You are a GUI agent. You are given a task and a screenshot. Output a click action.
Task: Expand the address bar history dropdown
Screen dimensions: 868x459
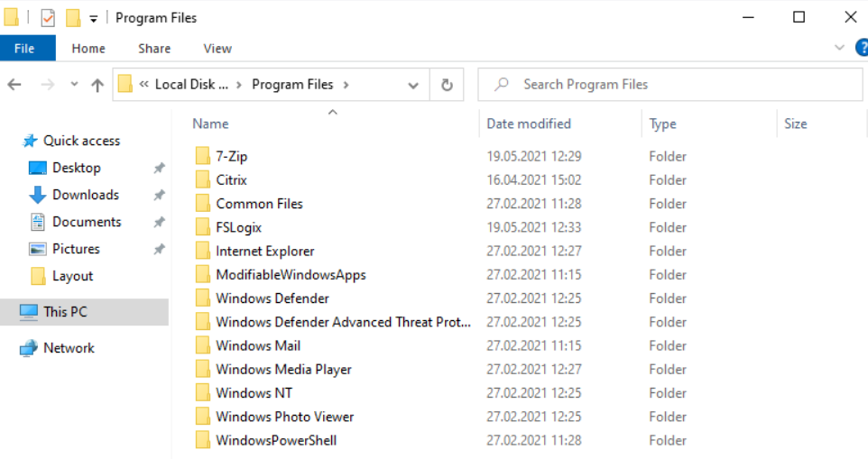coord(413,85)
